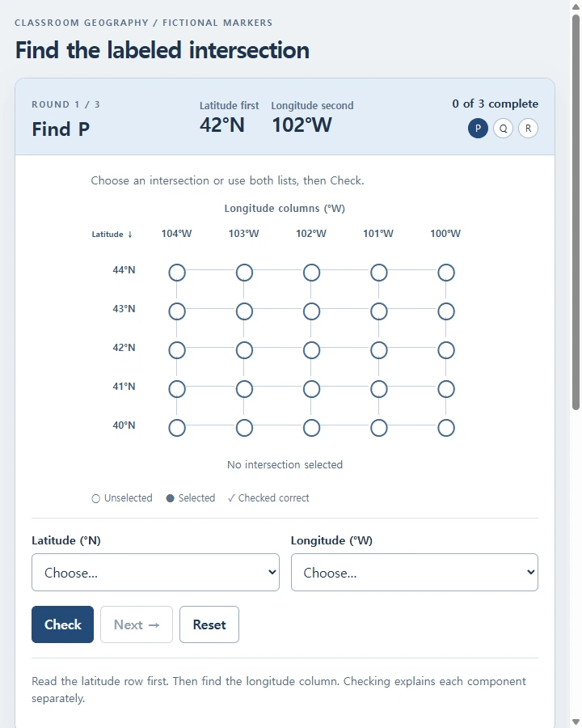Select intersection at 41°N, 100°W
This screenshot has height=728, width=582.
coord(446,389)
